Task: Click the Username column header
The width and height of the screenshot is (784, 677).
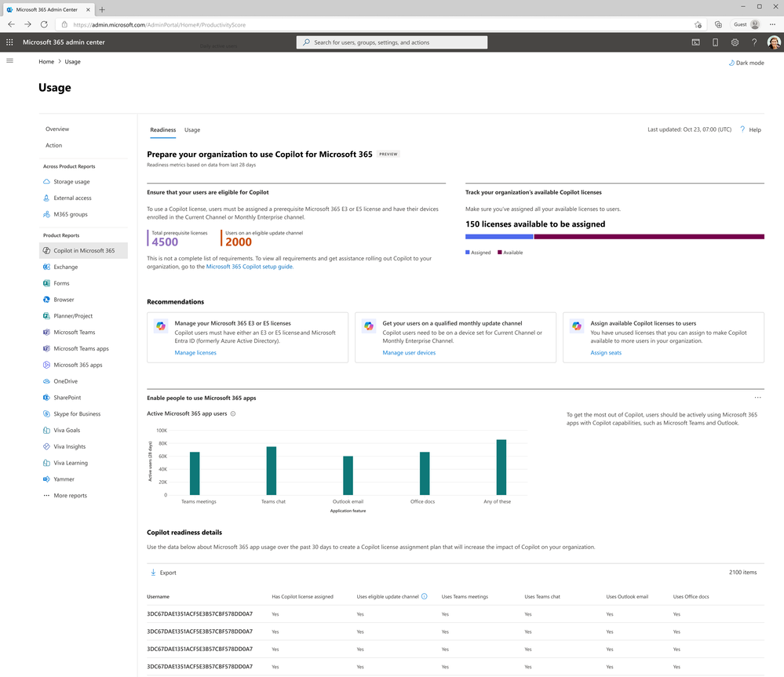Action: pos(158,596)
